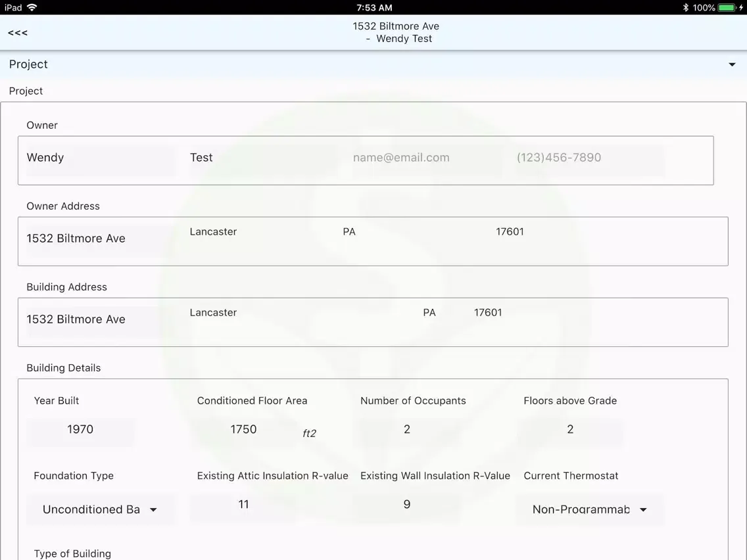Click the Type of Building label
Screen dimensions: 747x560
(72, 554)
